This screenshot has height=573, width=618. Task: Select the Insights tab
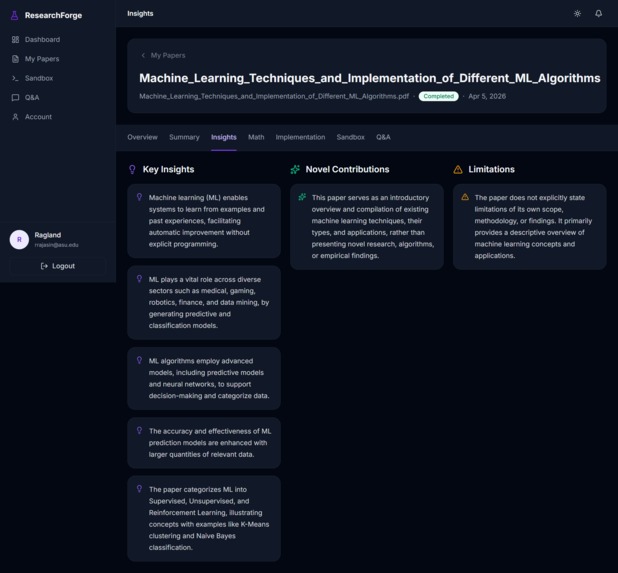coord(223,137)
